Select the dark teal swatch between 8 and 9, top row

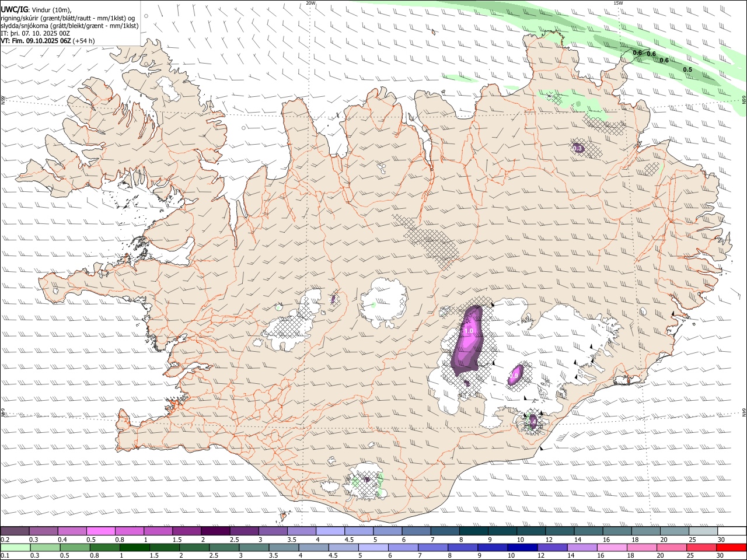(x=474, y=531)
